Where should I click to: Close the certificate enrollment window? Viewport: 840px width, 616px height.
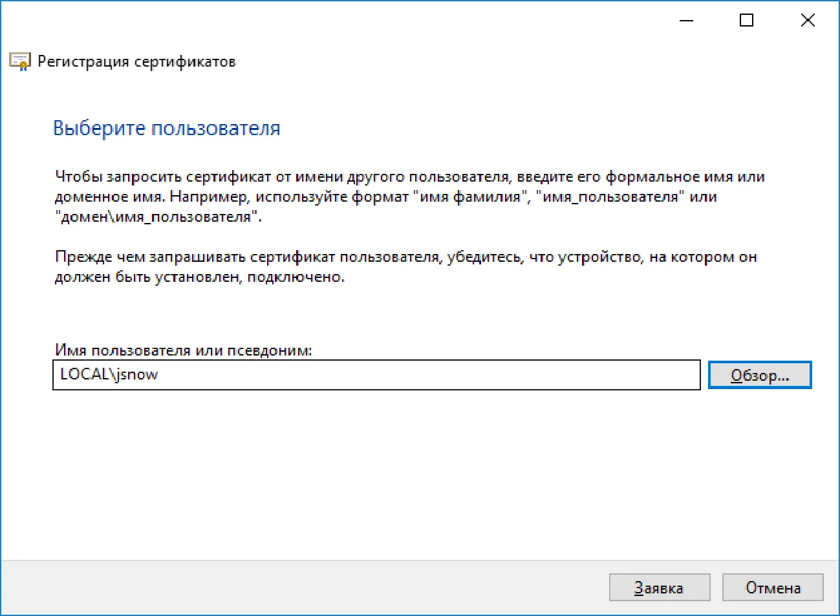pyautogui.click(x=807, y=21)
